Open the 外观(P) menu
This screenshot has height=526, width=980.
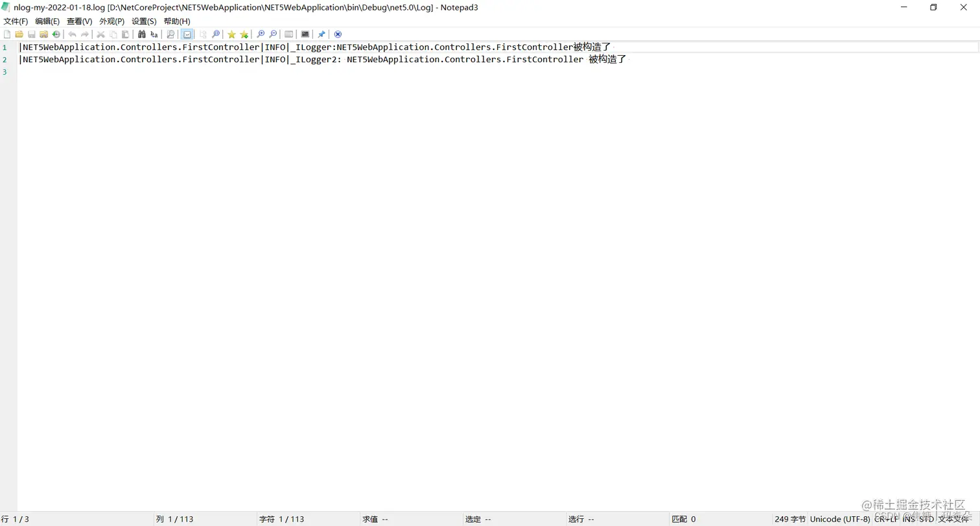[111, 21]
